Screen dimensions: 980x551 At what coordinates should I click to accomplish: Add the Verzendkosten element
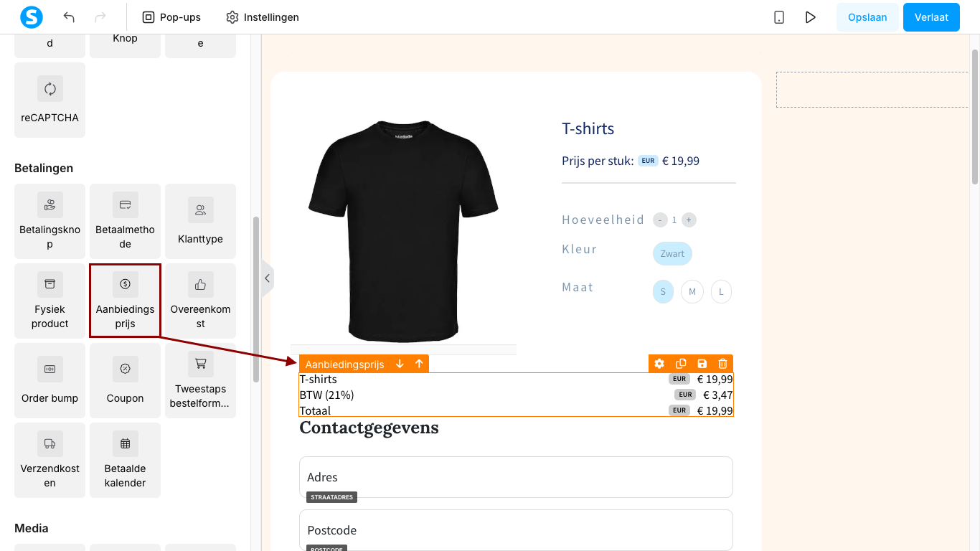(50, 460)
